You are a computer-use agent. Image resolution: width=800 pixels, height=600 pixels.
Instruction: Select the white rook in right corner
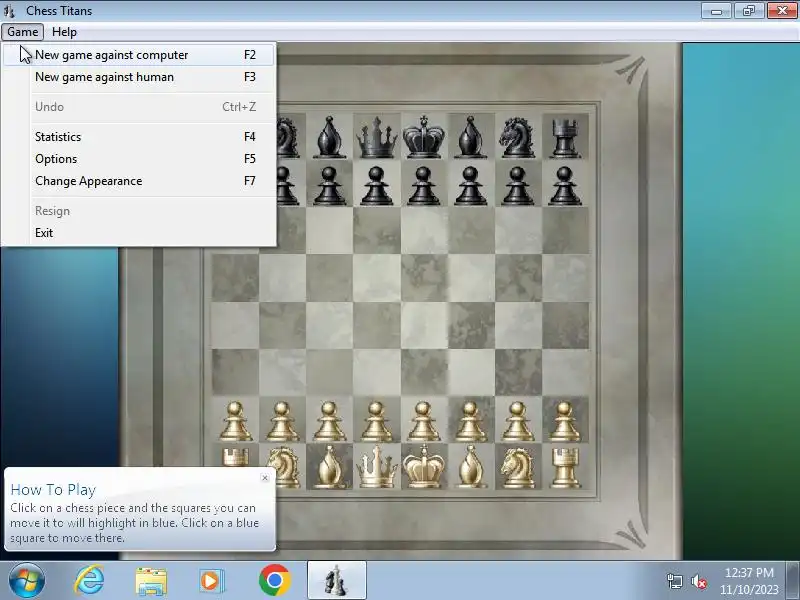click(565, 468)
